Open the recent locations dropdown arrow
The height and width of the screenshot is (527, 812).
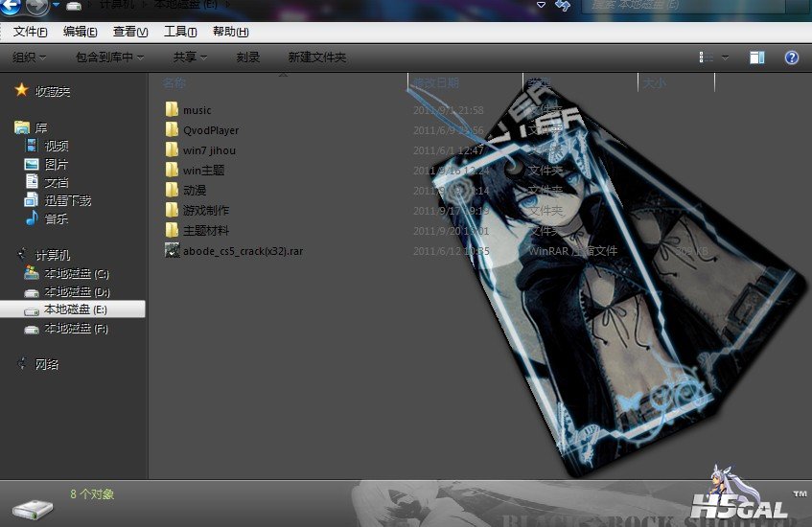[x=56, y=5]
